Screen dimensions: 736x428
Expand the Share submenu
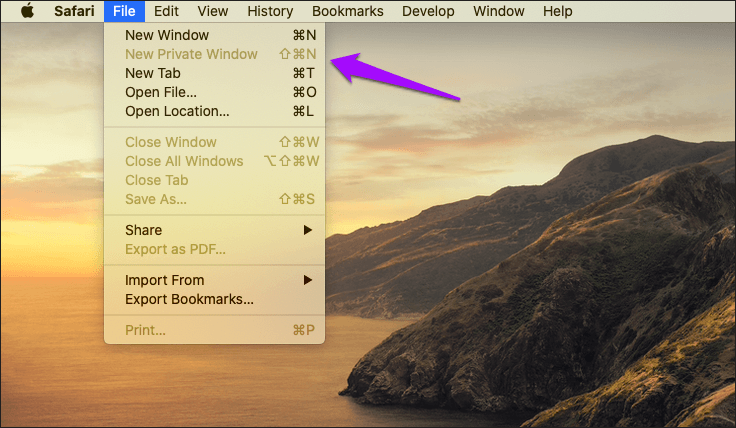tap(214, 230)
